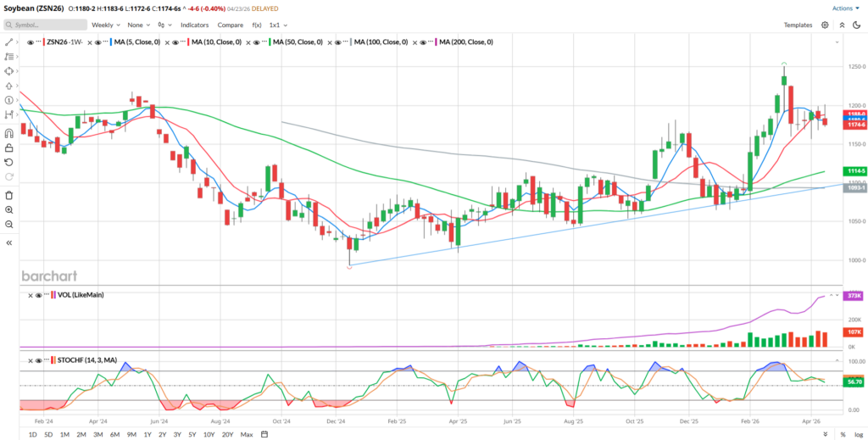Lock drawings with the padlock icon
This screenshot has width=868, height=440.
pos(8,148)
